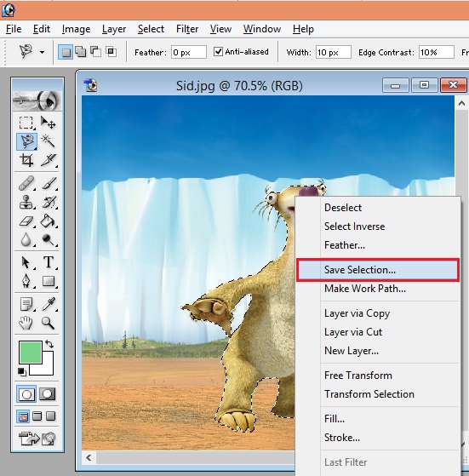Select the Zoom magnifier tool
Image resolution: width=469 pixels, height=476 pixels.
pos(48,323)
